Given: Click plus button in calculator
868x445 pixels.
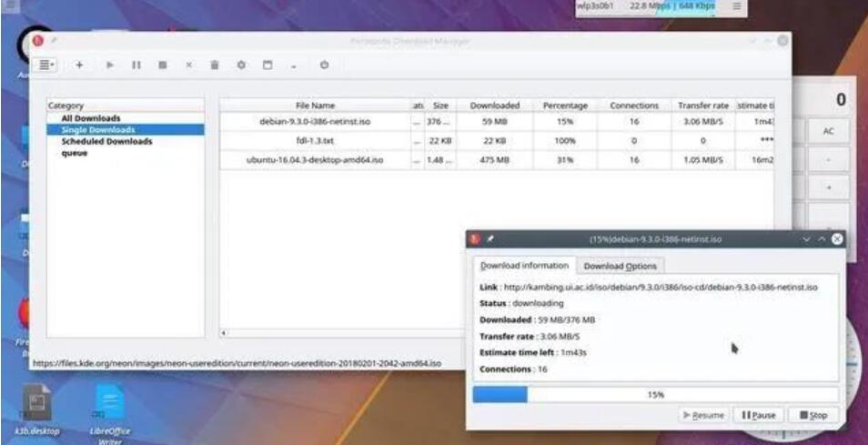Looking at the screenshot, I should (828, 188).
